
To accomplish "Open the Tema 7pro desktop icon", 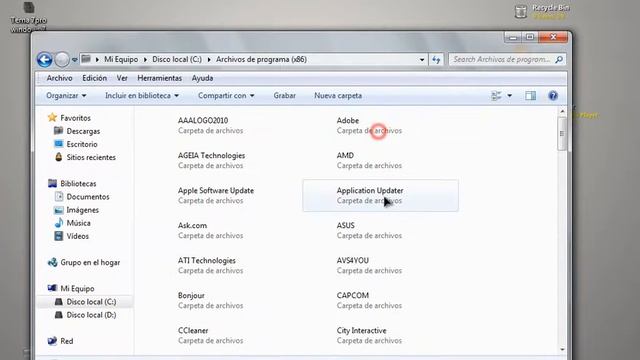I will pyautogui.click(x=29, y=17).
